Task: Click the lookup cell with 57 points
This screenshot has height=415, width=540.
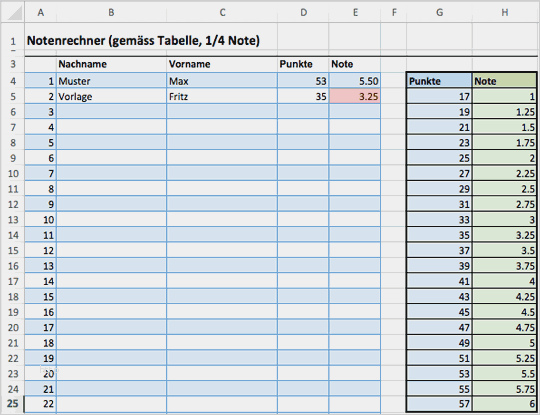Action: 439,404
